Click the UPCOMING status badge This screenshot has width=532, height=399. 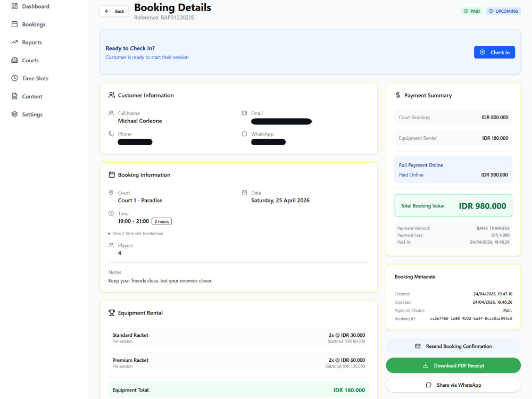pos(503,11)
